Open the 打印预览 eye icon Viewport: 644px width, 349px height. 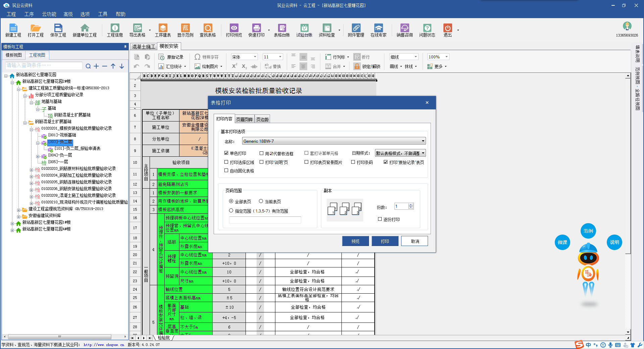(234, 28)
